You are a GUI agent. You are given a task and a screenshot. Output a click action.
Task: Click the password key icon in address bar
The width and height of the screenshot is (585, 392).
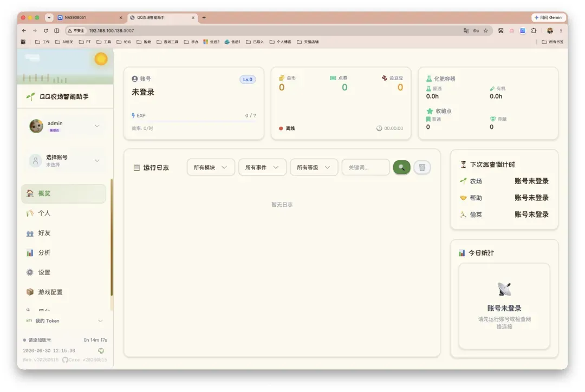(x=476, y=30)
